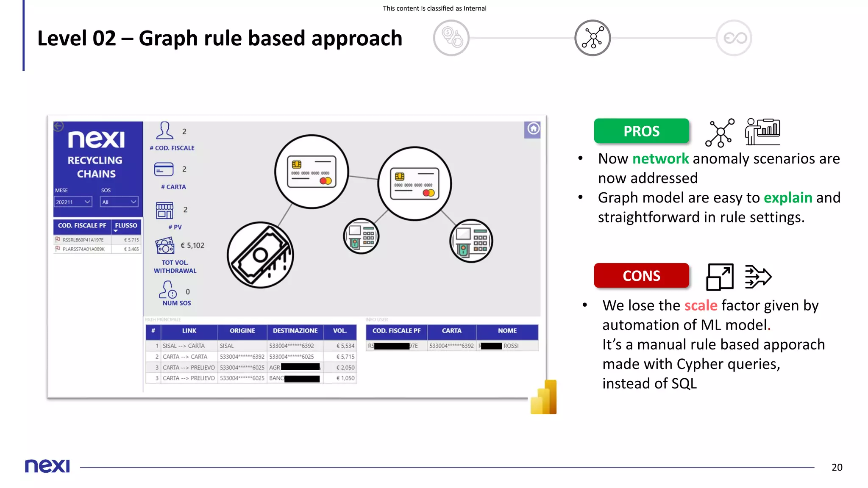This screenshot has height=488, width=868.
Task: Click the nexi logo in footer
Action: [x=47, y=466]
